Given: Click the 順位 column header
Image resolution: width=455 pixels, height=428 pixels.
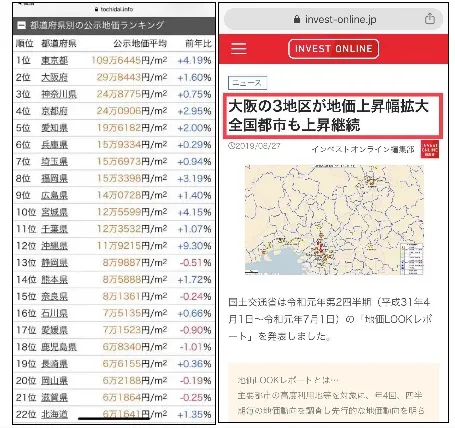Looking at the screenshot, I should (x=25, y=43).
